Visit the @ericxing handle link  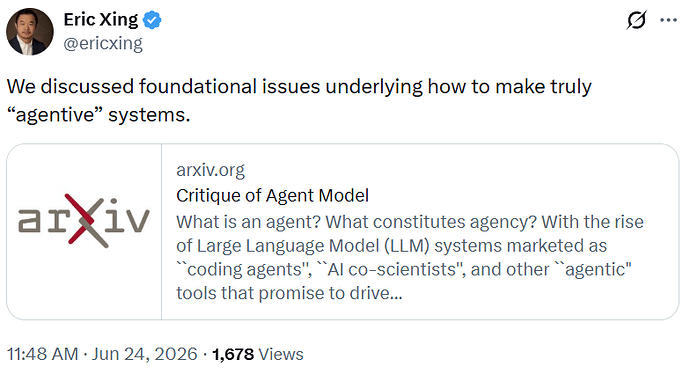pyautogui.click(x=103, y=44)
